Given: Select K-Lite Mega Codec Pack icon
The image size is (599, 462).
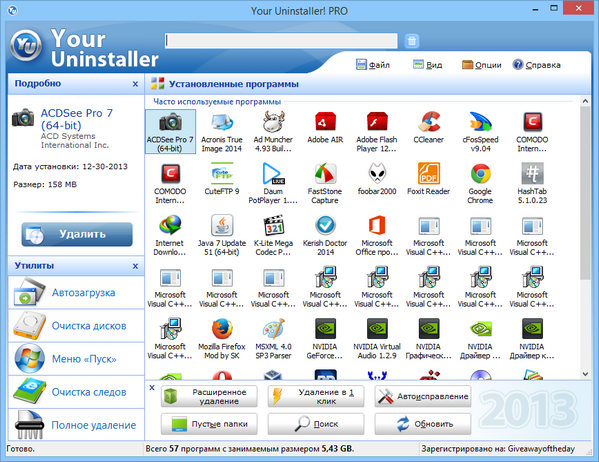Looking at the screenshot, I should click(274, 235).
